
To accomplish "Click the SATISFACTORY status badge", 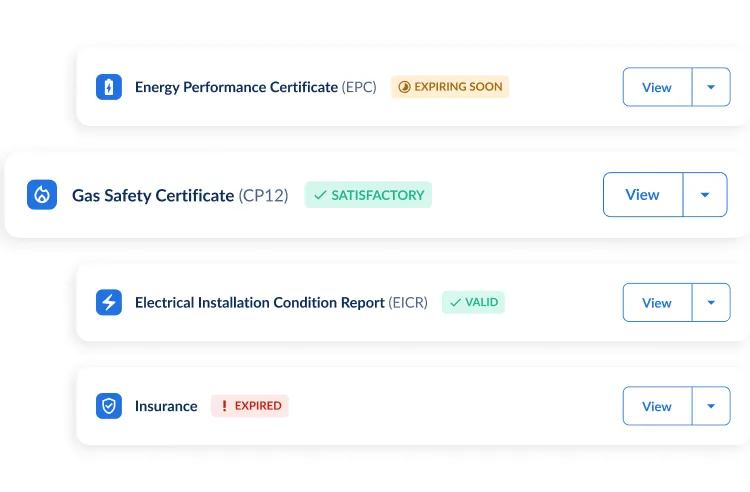I will 368,195.
